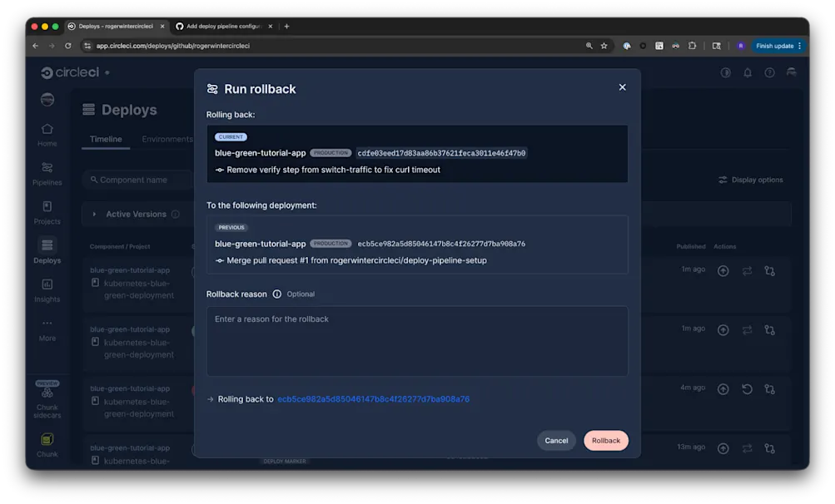Click the PREVIOUS badge
The image size is (835, 504).
click(231, 227)
